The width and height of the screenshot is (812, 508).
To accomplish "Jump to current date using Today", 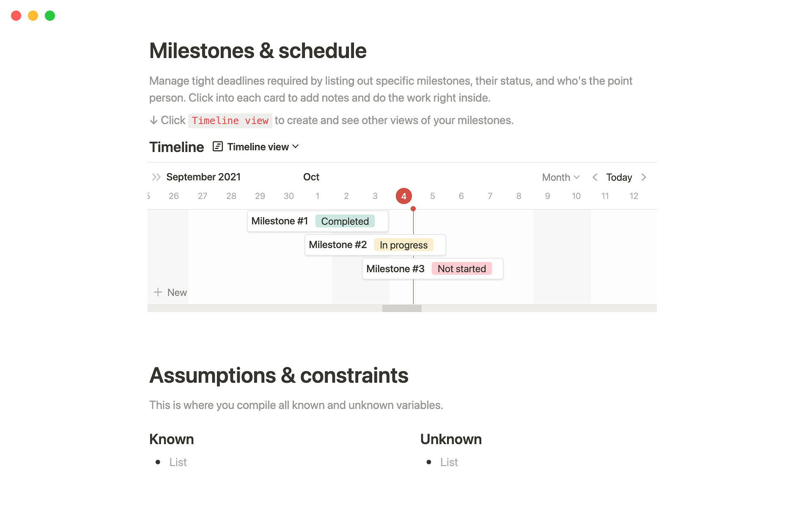I will click(619, 177).
